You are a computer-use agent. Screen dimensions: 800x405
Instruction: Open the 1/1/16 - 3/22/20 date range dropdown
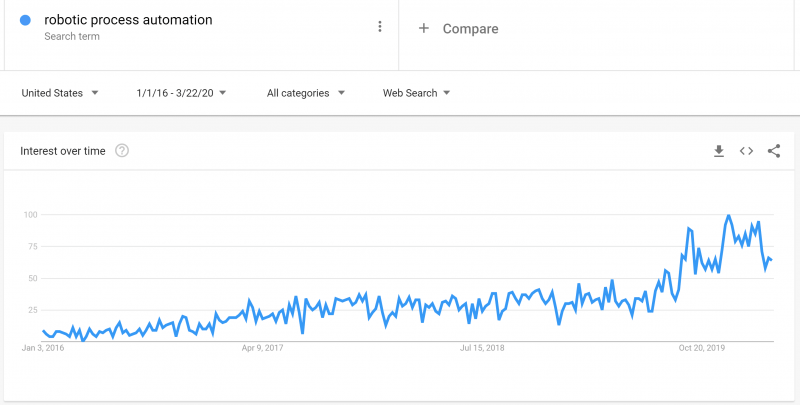point(181,93)
